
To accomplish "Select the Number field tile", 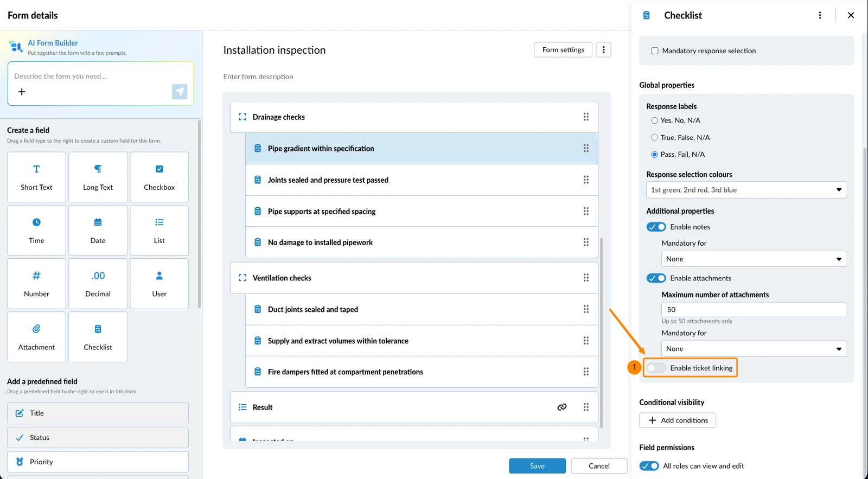I will click(36, 284).
